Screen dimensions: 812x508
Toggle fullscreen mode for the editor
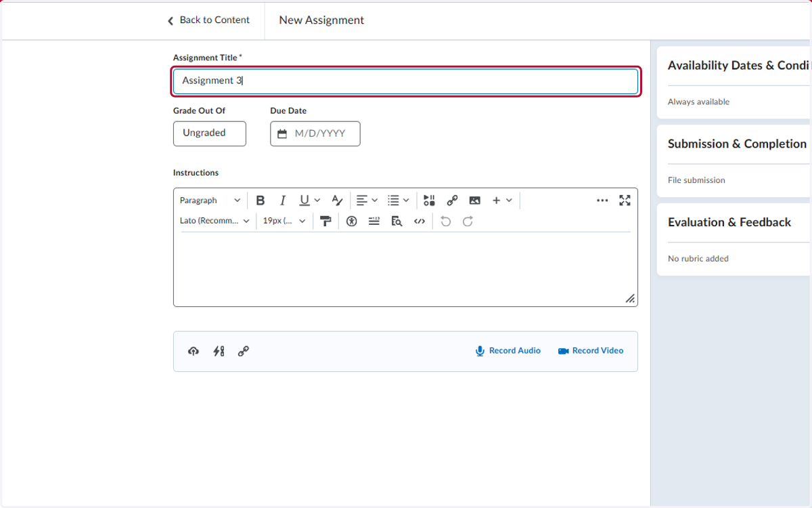pos(625,200)
